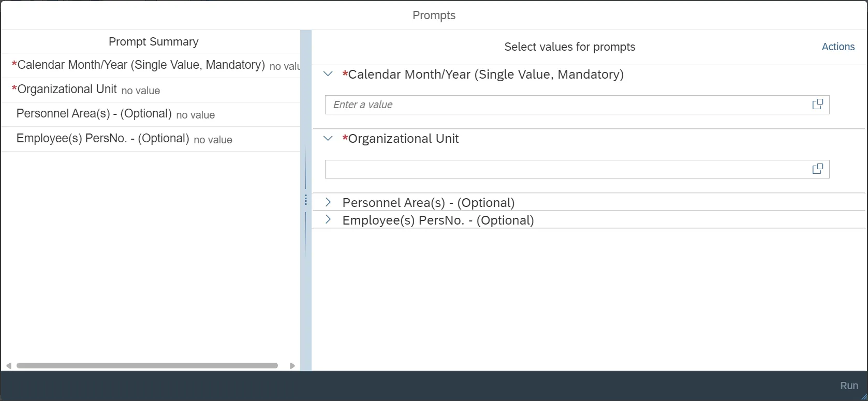Select Organizational Unit in Prompt Summary list
Viewport: 868px width, 401px height.
67,90
